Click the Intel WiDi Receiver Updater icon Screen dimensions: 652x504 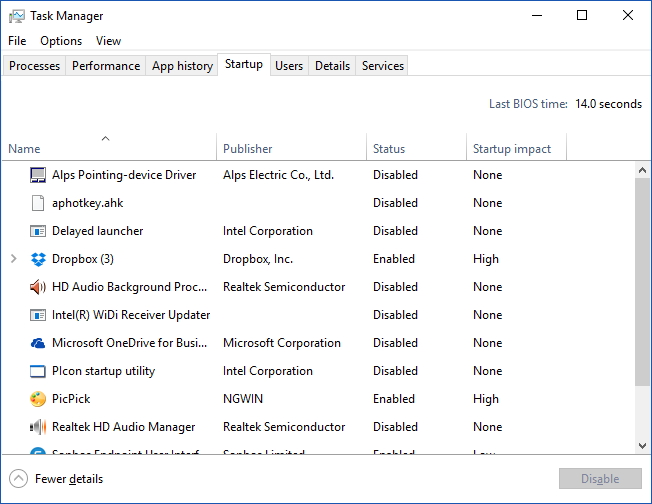pos(38,315)
